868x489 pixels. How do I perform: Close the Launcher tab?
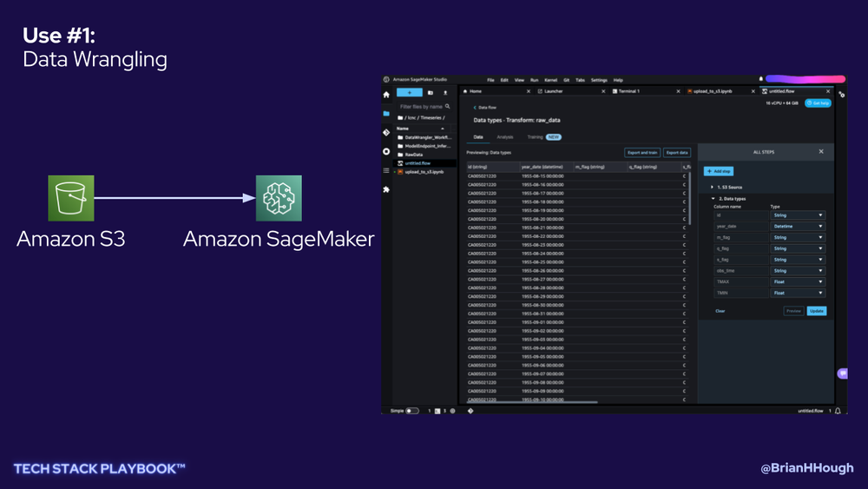tap(603, 91)
